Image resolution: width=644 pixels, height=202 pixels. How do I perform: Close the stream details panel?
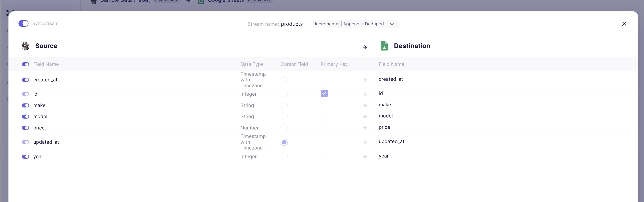point(624,24)
